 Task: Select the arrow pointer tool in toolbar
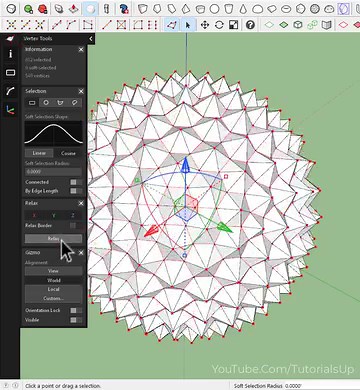[x=188, y=25]
